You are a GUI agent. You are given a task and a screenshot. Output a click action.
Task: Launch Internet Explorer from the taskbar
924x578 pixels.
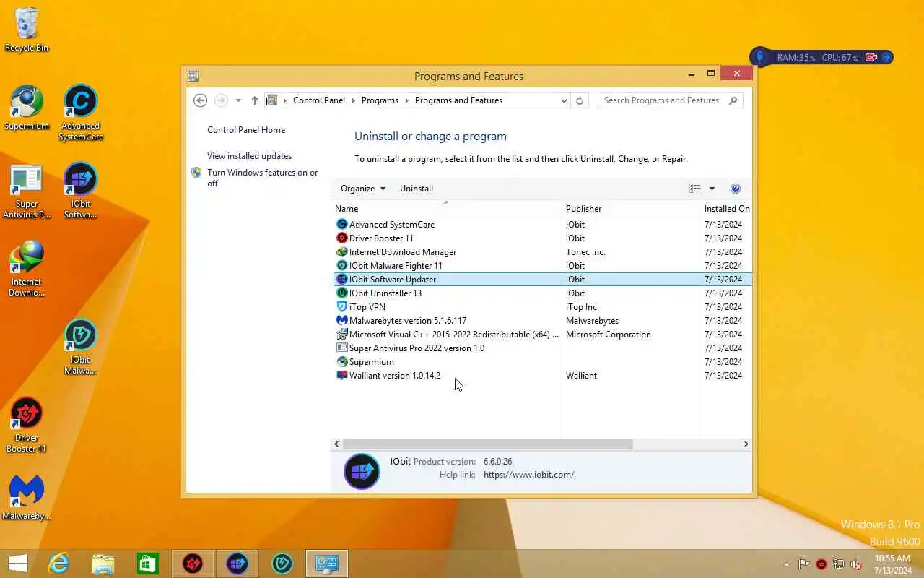pos(58,564)
